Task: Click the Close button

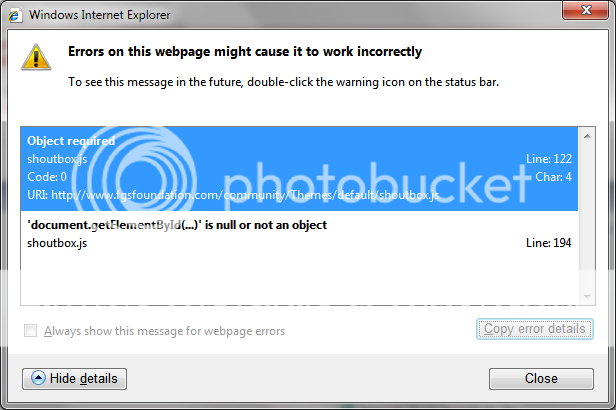Action: click(541, 379)
